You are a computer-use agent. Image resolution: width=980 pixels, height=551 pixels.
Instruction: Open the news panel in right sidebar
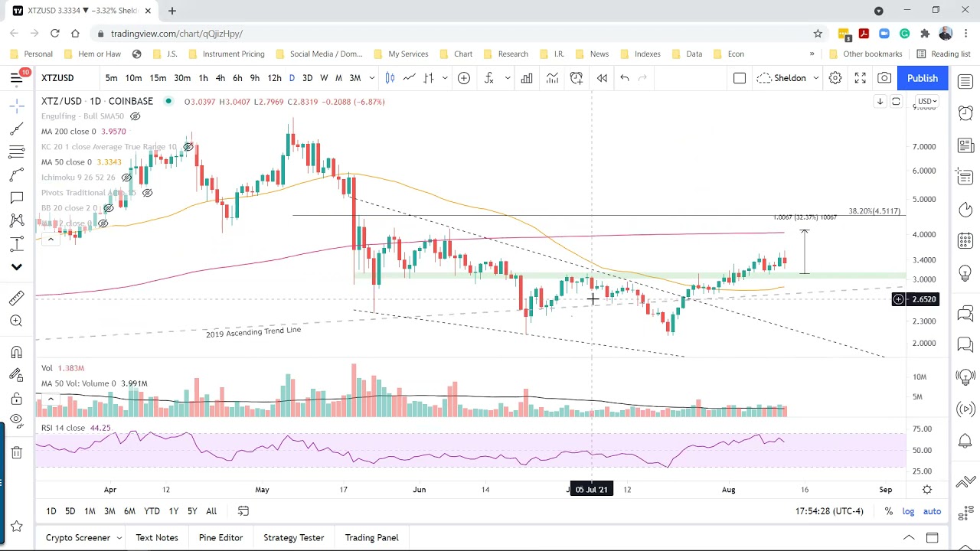pyautogui.click(x=965, y=145)
